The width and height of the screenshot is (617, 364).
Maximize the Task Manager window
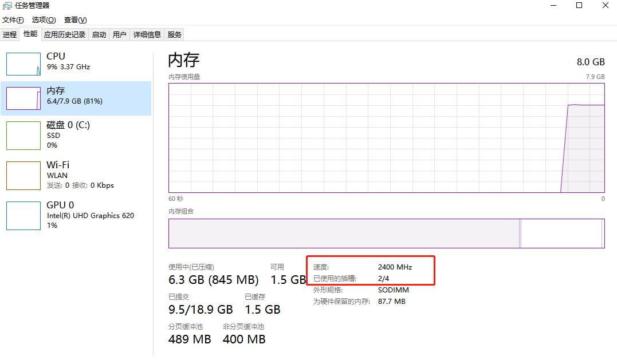click(579, 6)
